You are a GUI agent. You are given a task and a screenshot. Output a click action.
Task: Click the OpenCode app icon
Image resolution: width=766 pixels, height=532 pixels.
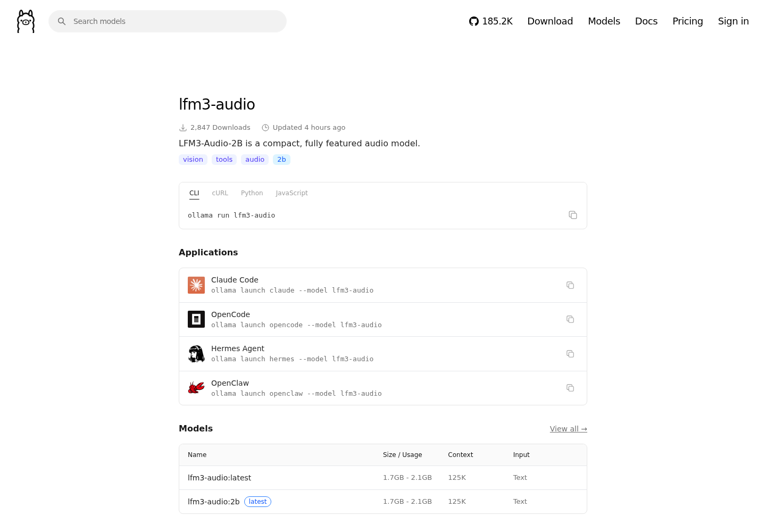click(x=196, y=319)
